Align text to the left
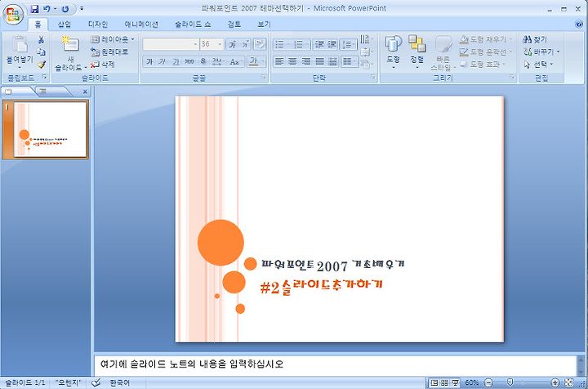The width and height of the screenshot is (588, 389). click(279, 61)
